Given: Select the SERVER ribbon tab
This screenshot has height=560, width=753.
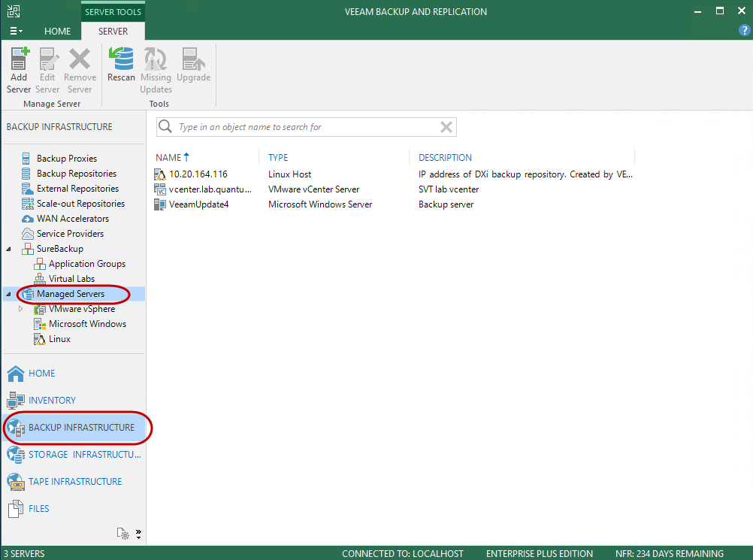Looking at the screenshot, I should (x=113, y=32).
